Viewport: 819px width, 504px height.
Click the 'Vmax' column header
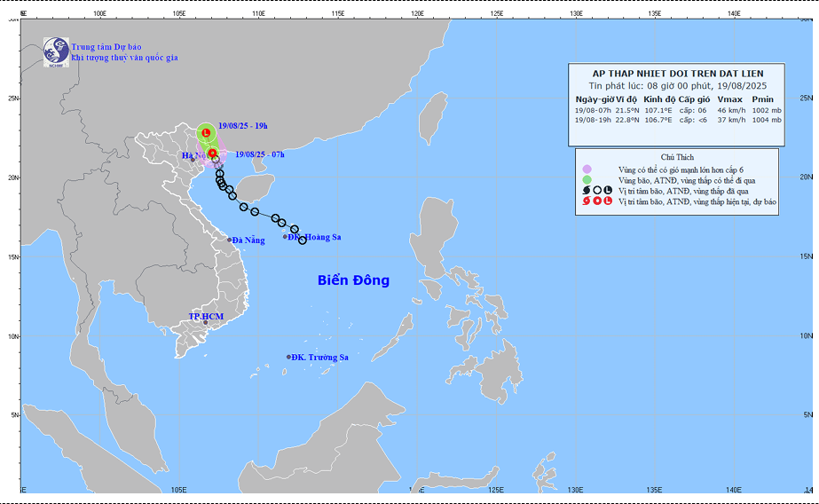point(728,98)
